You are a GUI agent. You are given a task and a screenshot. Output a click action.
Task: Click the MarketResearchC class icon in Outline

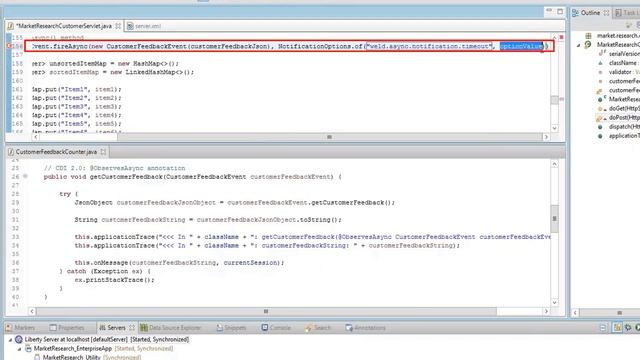[588, 44]
